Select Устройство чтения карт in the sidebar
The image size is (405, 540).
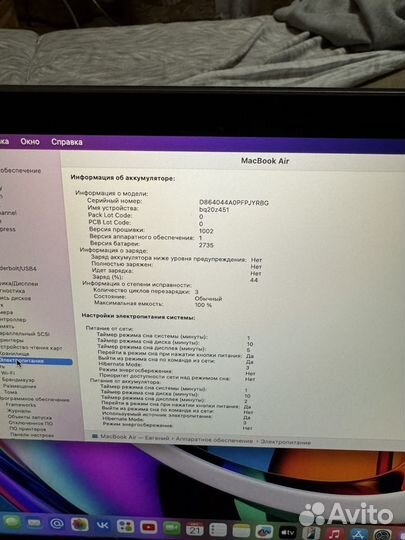click(31, 347)
